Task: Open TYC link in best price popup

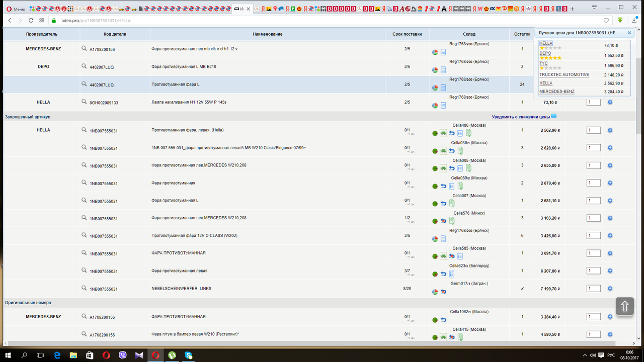Action: (543, 63)
